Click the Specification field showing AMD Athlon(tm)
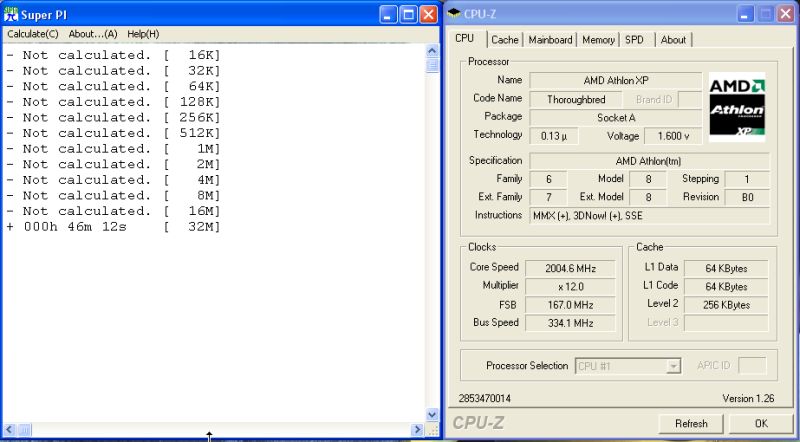800x442 pixels. click(x=649, y=161)
